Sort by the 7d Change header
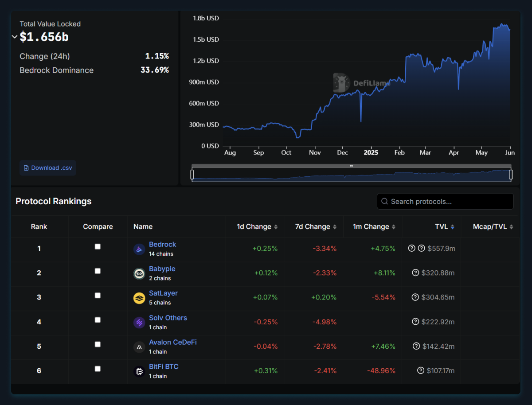The image size is (532, 405). [313, 227]
